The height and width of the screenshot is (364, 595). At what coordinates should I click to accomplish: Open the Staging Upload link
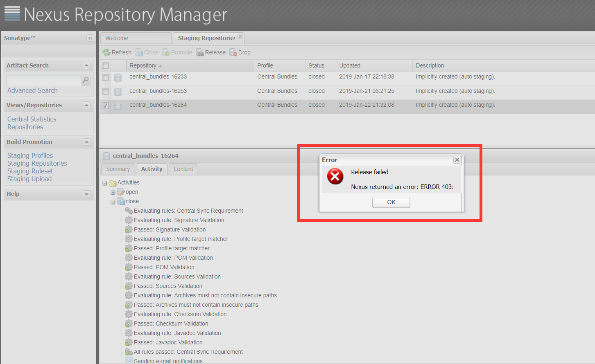(x=29, y=179)
